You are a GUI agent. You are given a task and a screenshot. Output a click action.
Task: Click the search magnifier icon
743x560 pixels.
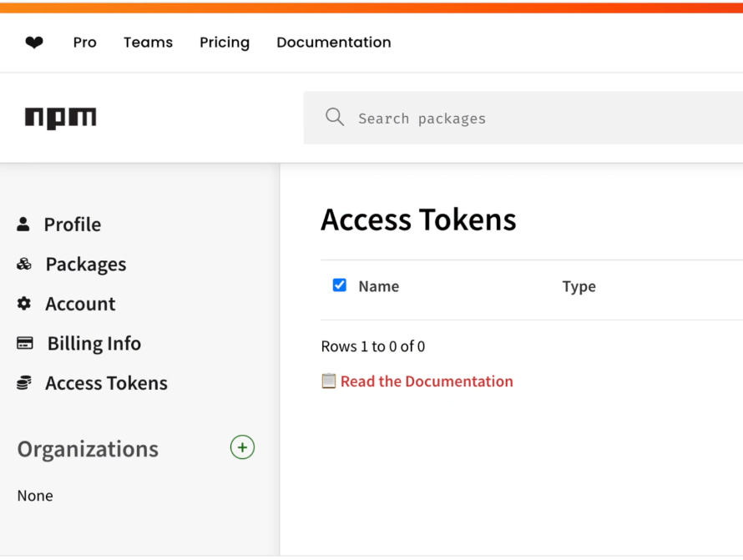pyautogui.click(x=334, y=117)
